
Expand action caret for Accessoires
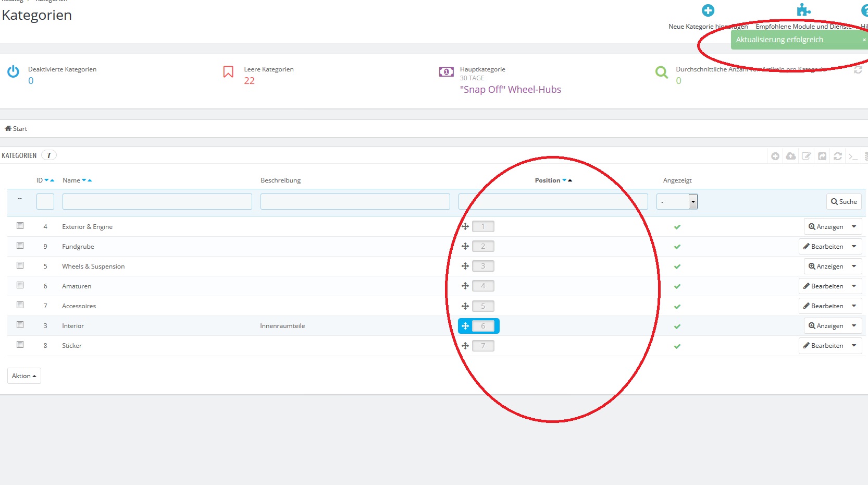[x=854, y=306]
